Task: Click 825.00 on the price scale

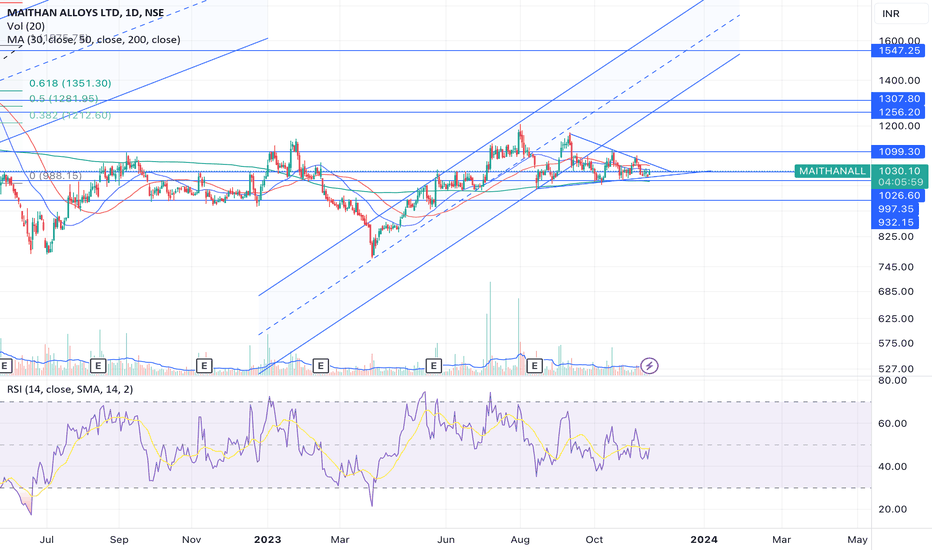Action: click(896, 237)
